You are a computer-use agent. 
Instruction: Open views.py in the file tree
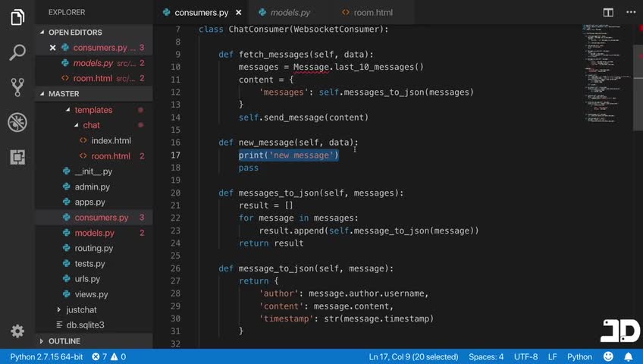point(93,294)
